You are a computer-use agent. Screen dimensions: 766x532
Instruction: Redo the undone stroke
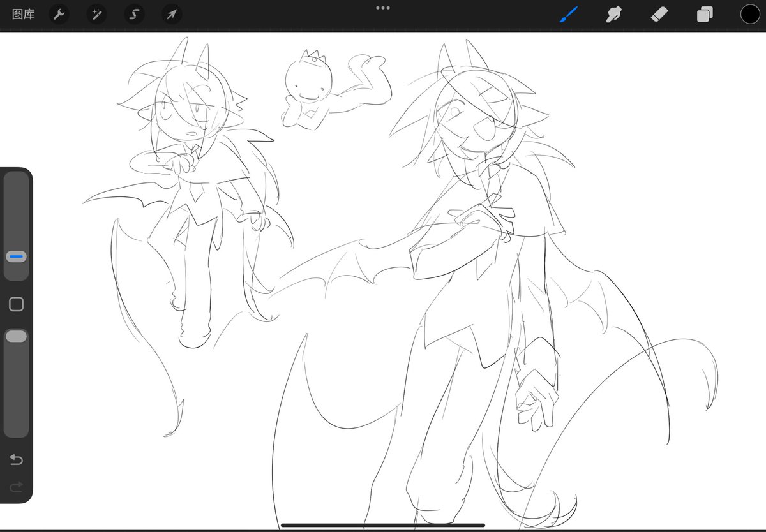pyautogui.click(x=17, y=487)
